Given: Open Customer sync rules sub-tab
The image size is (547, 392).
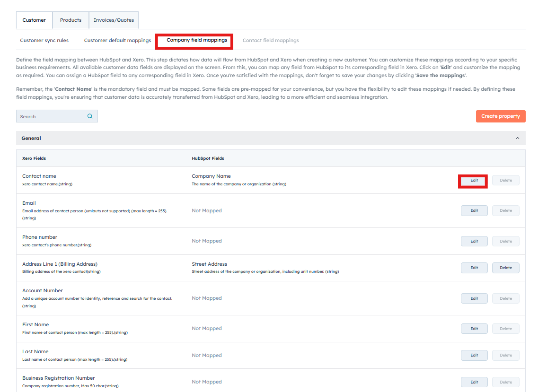Looking at the screenshot, I should point(44,41).
